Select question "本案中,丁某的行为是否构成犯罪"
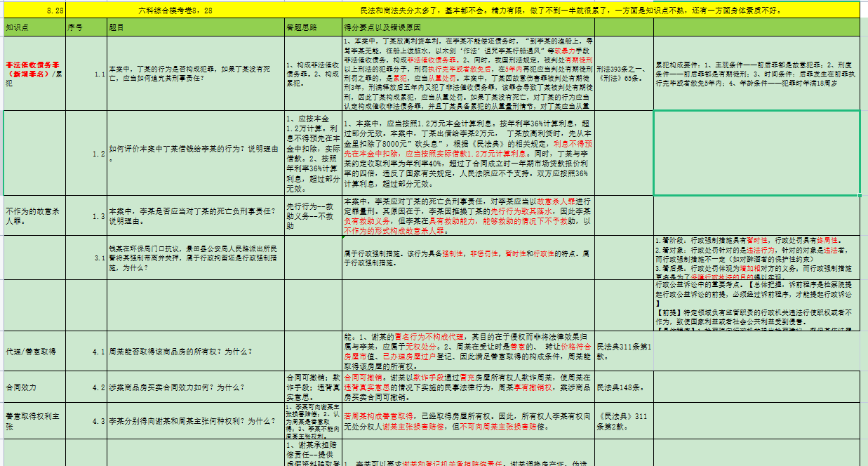Viewport: 868px width, 466px height. click(196, 74)
